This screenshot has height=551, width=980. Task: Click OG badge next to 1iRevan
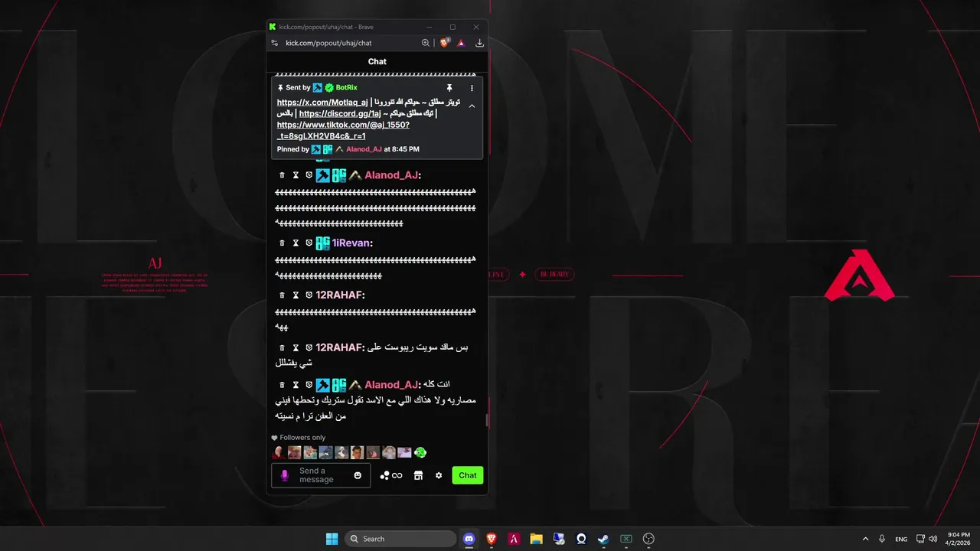[323, 243]
